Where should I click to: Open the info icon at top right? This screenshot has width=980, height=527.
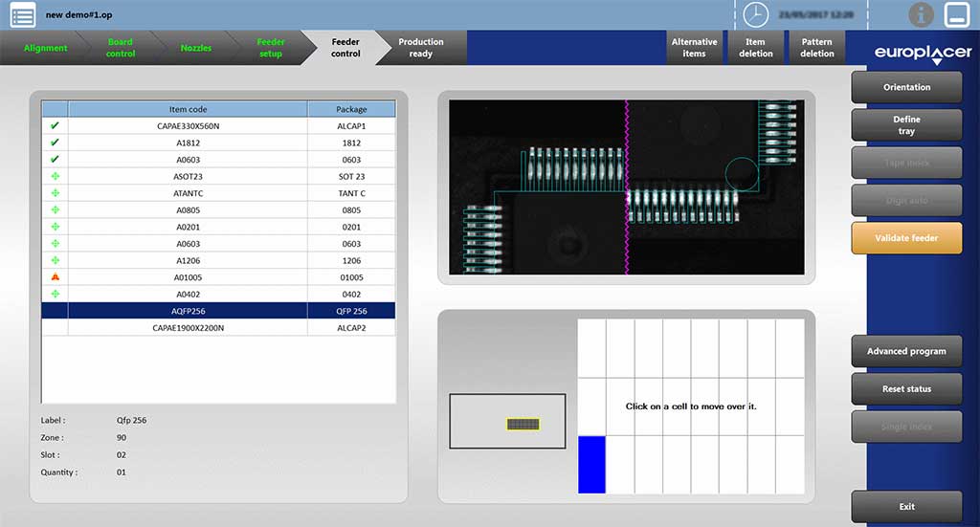922,14
